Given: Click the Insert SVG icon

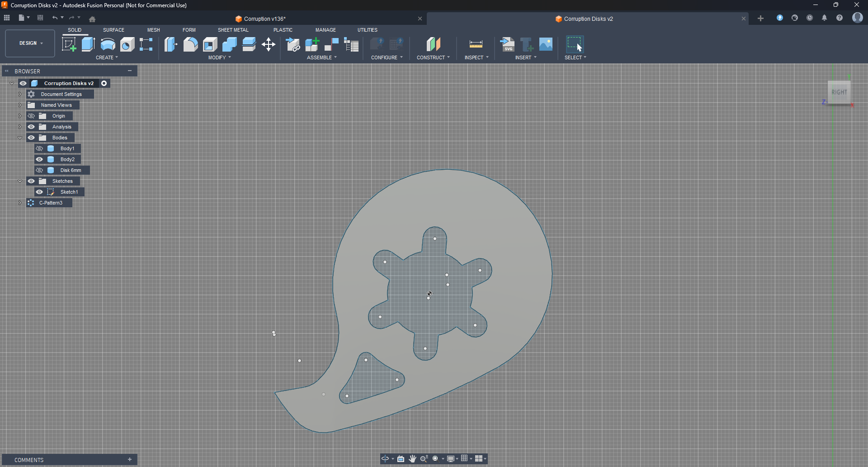Looking at the screenshot, I should (x=507, y=44).
